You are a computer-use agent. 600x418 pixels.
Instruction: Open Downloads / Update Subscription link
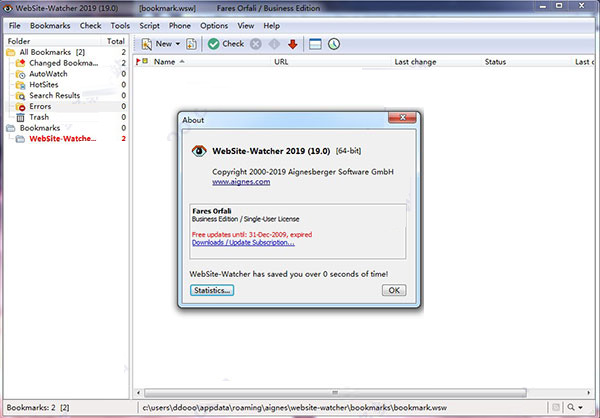(x=243, y=243)
